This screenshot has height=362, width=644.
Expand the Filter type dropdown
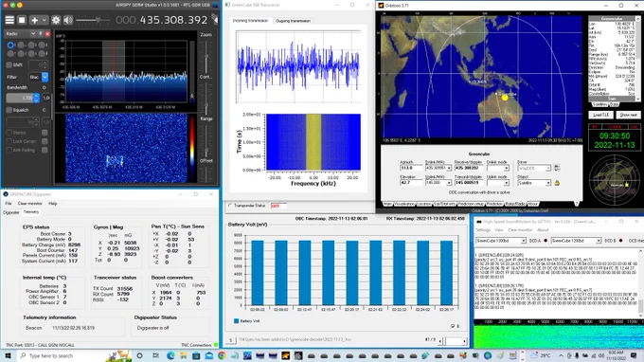45,77
